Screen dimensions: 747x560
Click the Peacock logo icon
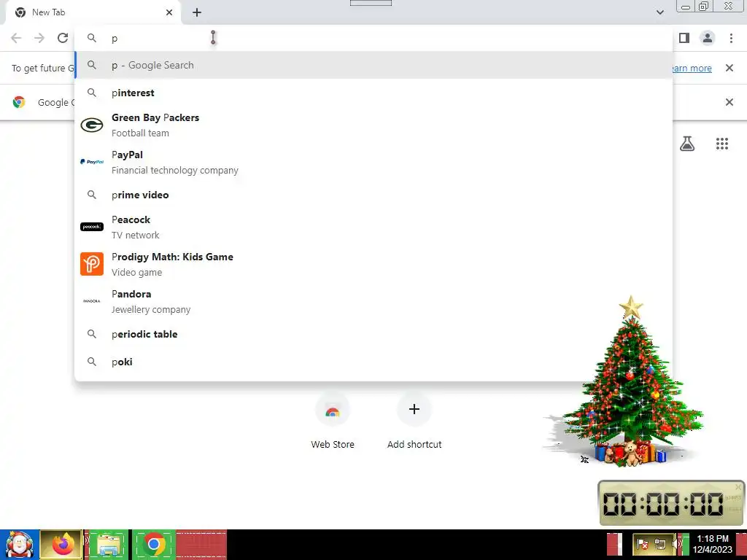[92, 227]
